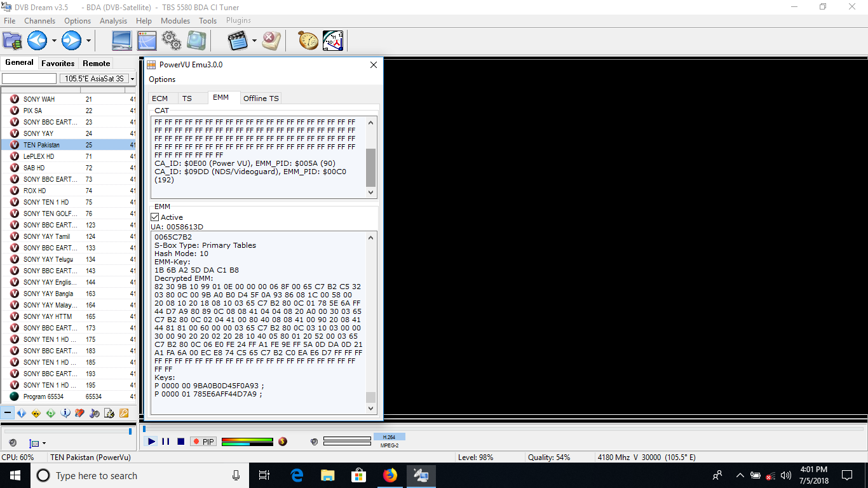Open the clock scheduler icon

click(x=333, y=41)
